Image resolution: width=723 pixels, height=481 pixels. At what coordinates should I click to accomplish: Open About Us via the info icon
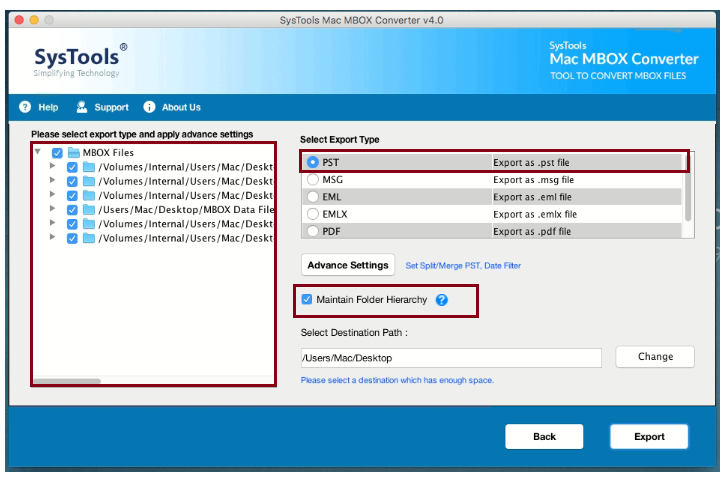149,107
